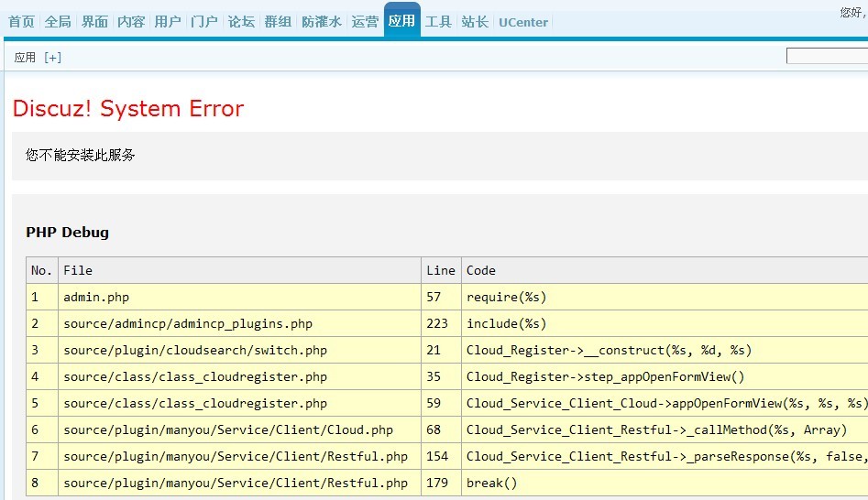The height and width of the screenshot is (500, 868).
Task: Open the UCenter tab
Action: pyautogui.click(x=523, y=22)
